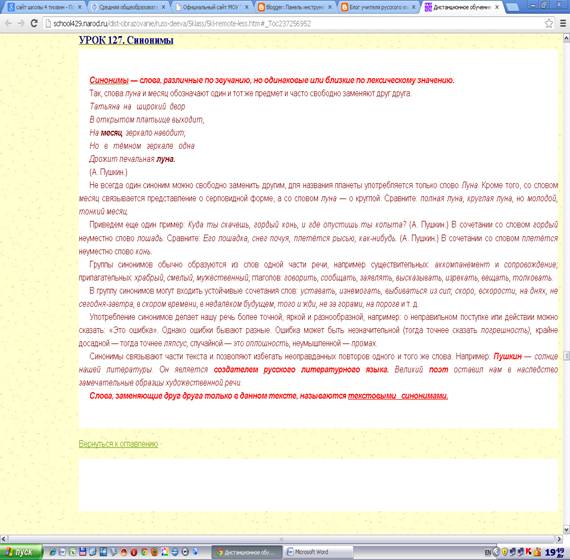570x560 pixels.
Task: Click the school429.narod.ru address bar
Action: point(291,24)
